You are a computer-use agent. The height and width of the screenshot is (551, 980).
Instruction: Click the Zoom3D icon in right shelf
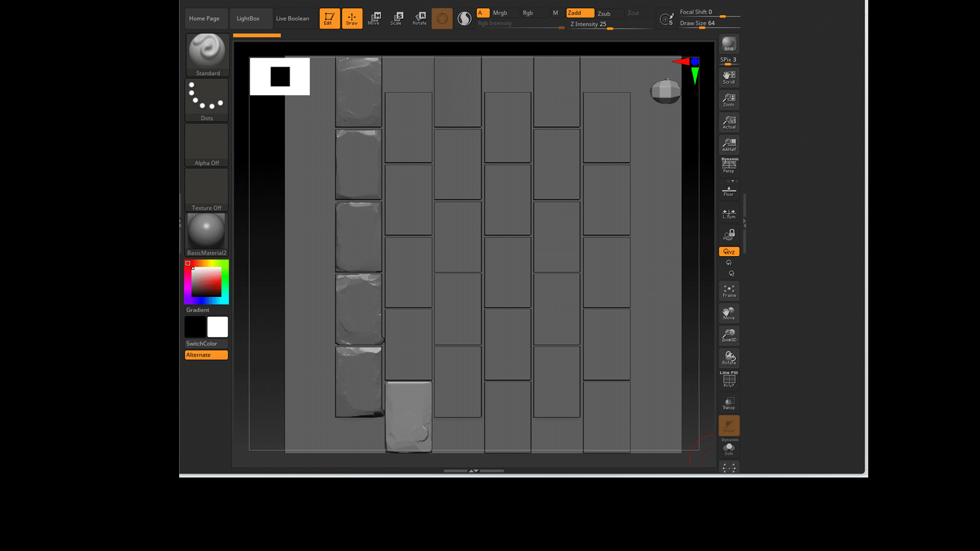729,335
